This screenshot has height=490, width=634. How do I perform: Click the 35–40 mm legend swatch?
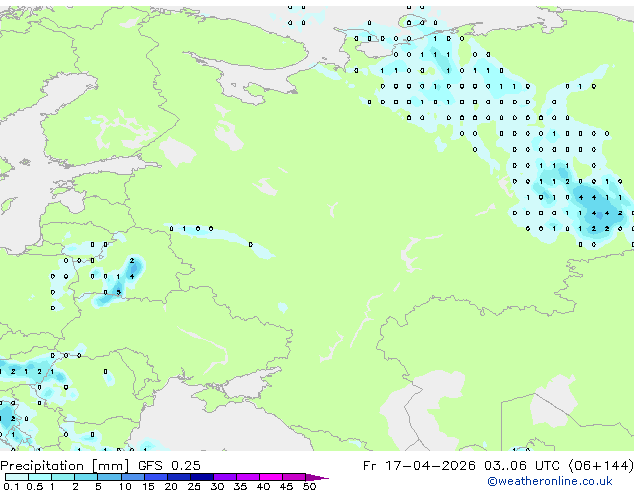point(247,477)
